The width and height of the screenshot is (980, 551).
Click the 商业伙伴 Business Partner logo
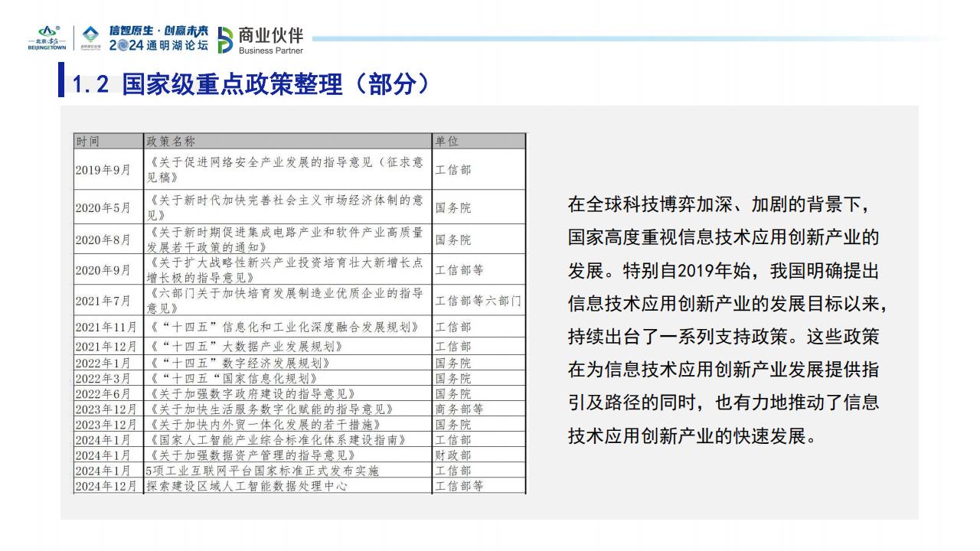[x=260, y=40]
